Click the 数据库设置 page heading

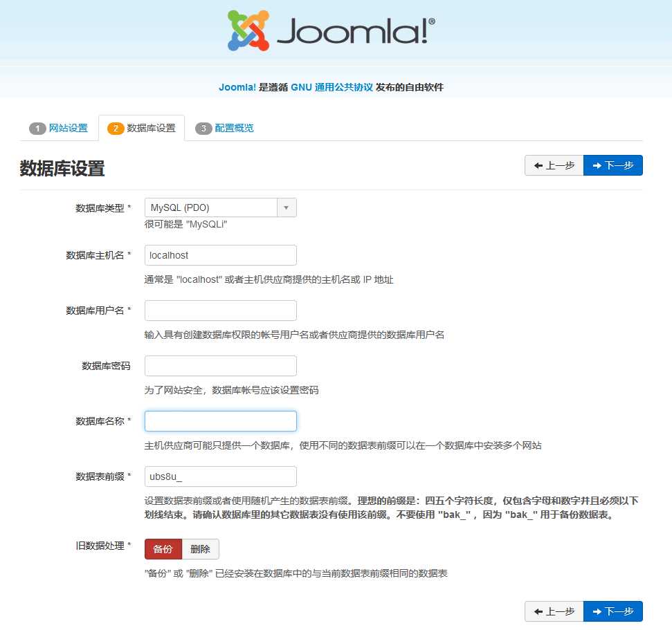coord(62,168)
